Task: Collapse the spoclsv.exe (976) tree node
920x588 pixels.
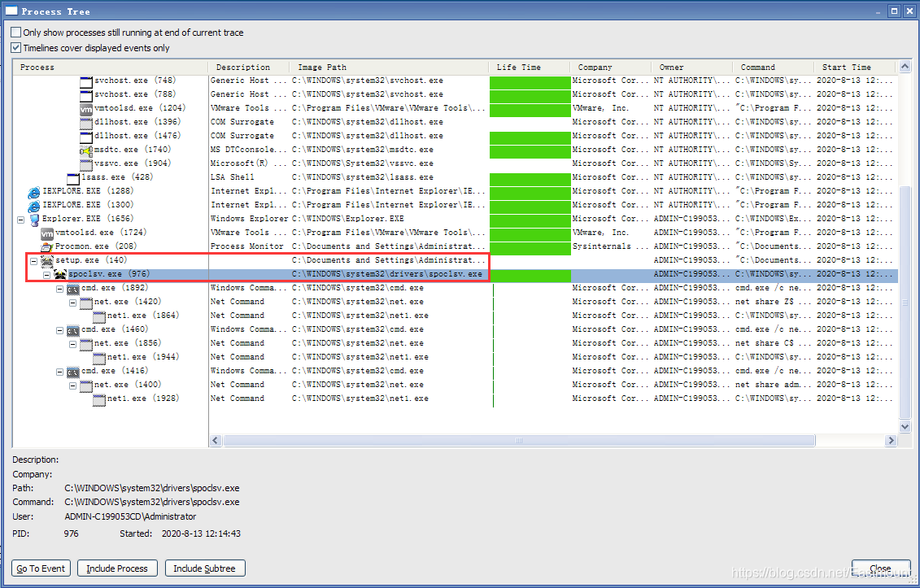Action: click(46, 275)
